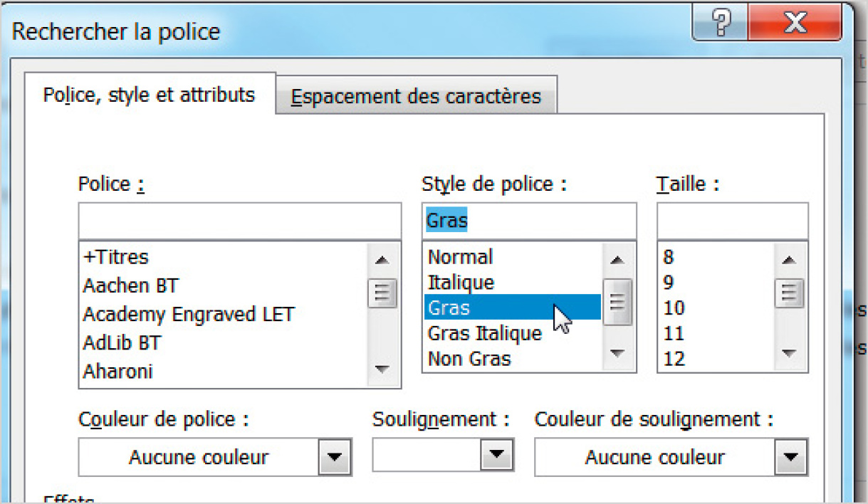
Task: Expand the Soulignement dropdown
Action: (498, 453)
